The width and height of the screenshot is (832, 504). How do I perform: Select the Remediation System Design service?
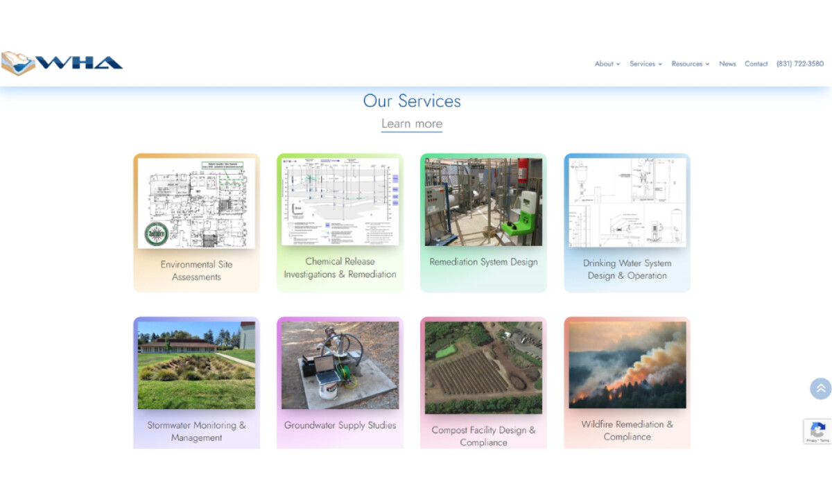[483, 222]
